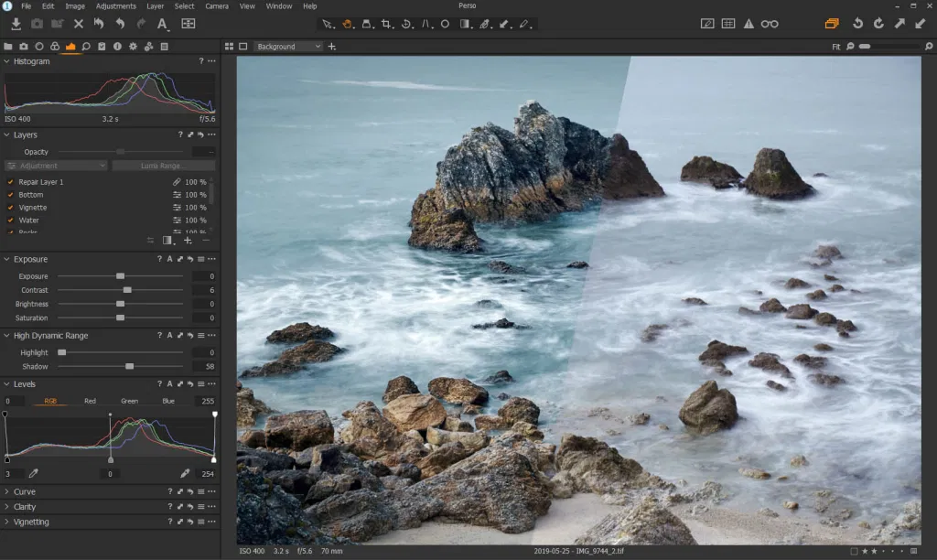Open the Exposure tool tab icon
This screenshot has height=560, width=937.
70,46
